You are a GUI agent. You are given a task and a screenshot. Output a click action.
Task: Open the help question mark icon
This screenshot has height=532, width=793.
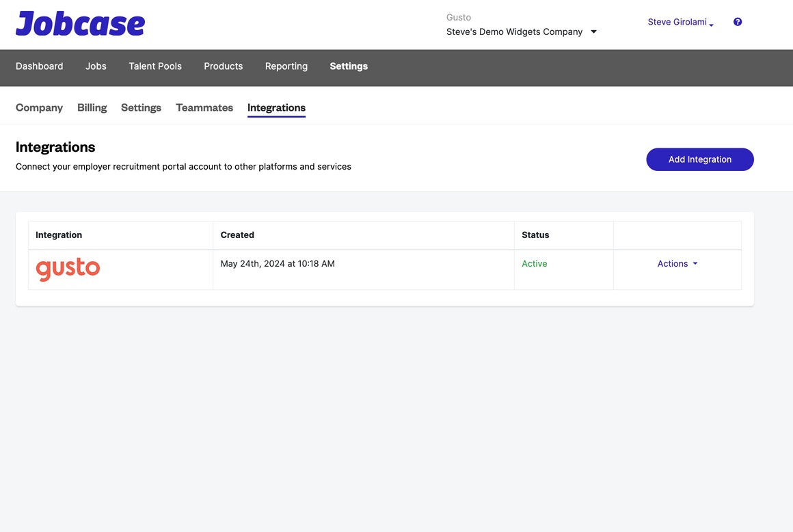click(738, 22)
